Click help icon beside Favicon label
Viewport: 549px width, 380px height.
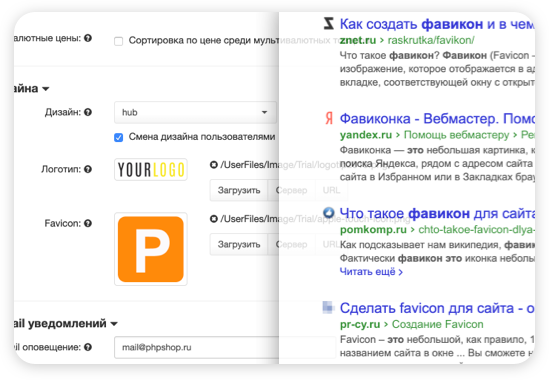pos(88,223)
